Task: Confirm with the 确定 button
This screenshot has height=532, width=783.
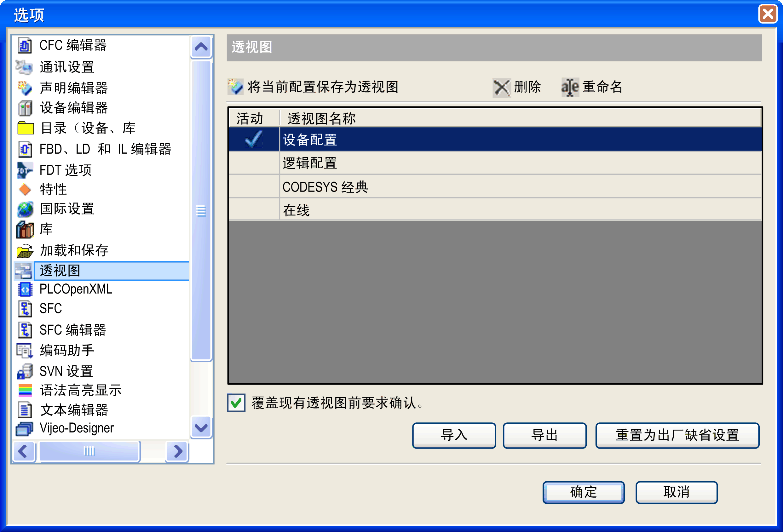Action: (583, 492)
